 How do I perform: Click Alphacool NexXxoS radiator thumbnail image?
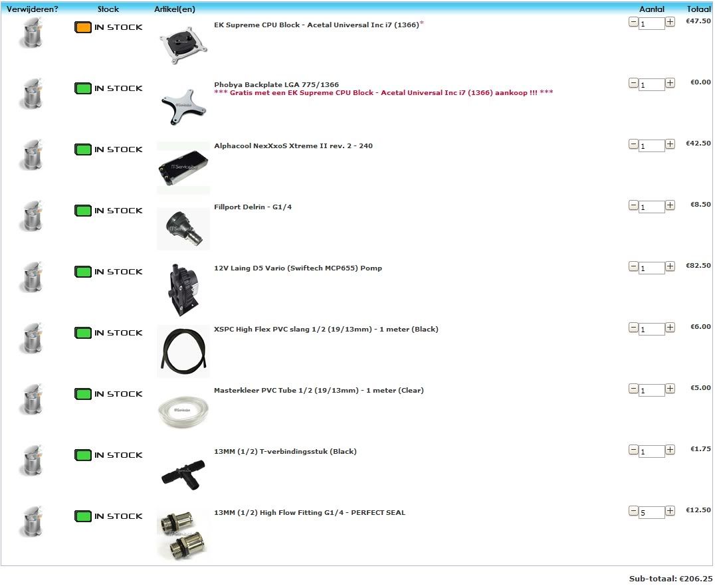coord(183,167)
